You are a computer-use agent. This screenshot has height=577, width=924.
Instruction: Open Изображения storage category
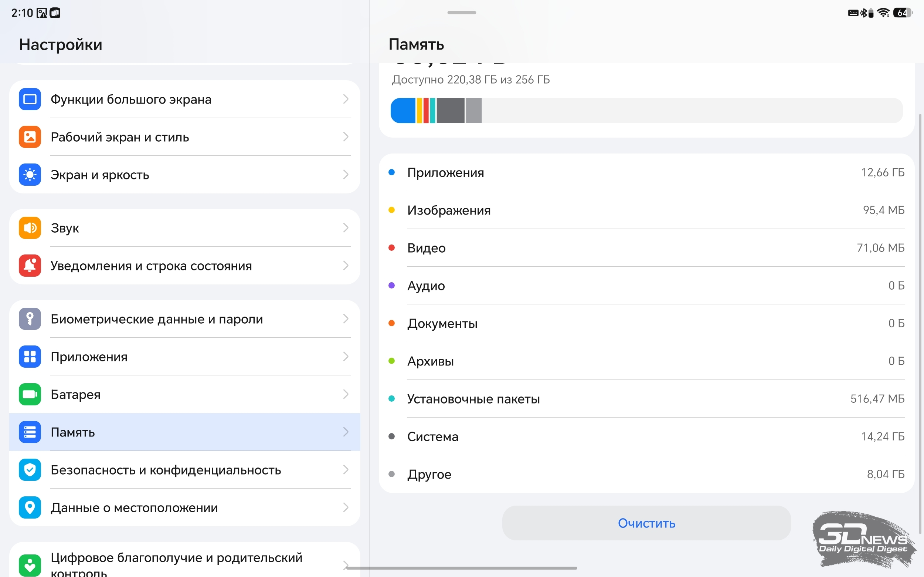click(x=646, y=210)
